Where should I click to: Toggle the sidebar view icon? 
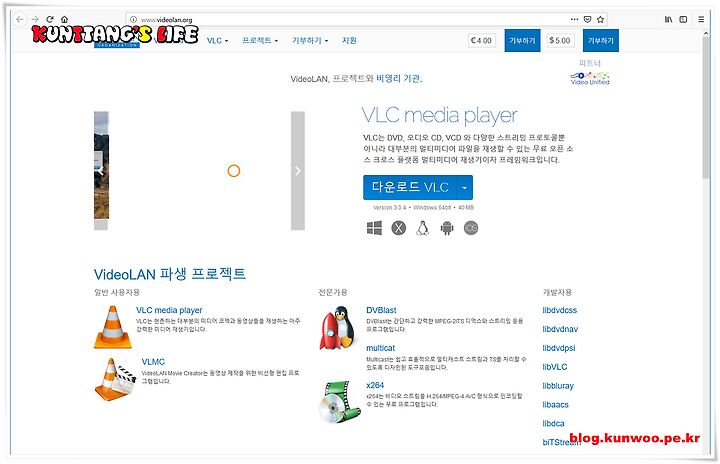click(x=683, y=19)
